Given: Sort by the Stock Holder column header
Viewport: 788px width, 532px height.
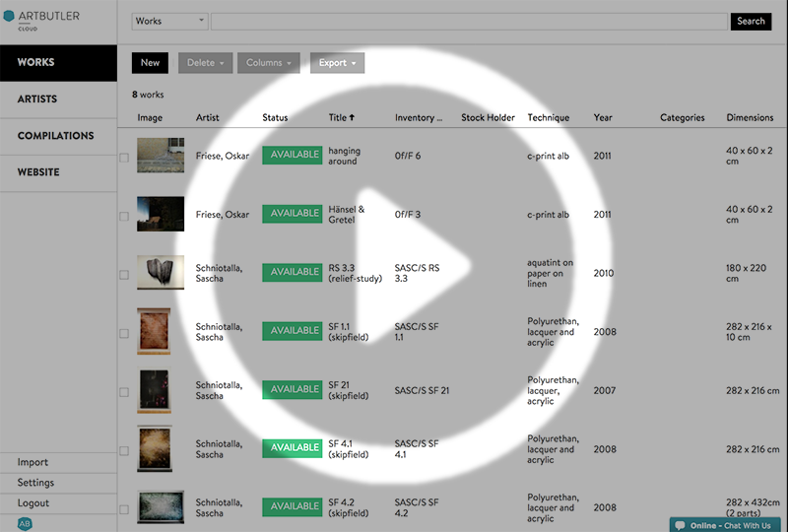Looking at the screenshot, I should (x=488, y=117).
